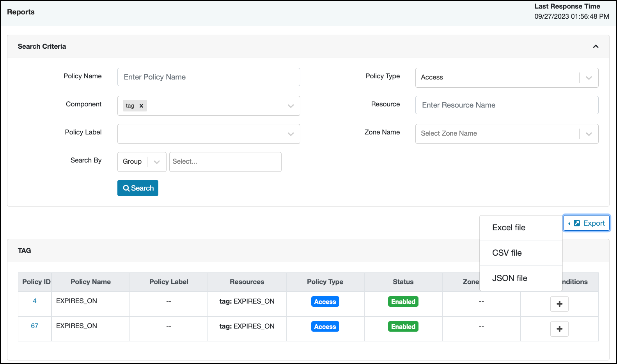The height and width of the screenshot is (364, 617).
Task: Collapse the Search Criteria panel
Action: click(596, 46)
